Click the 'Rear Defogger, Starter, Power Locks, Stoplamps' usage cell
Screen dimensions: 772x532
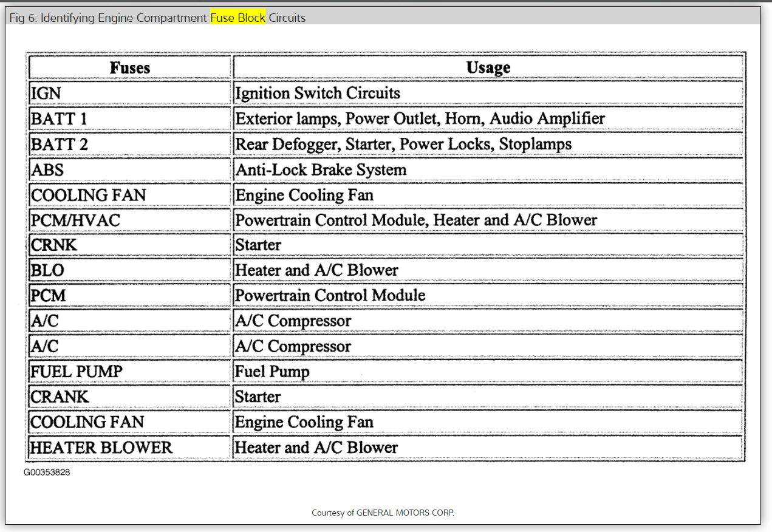(488, 144)
